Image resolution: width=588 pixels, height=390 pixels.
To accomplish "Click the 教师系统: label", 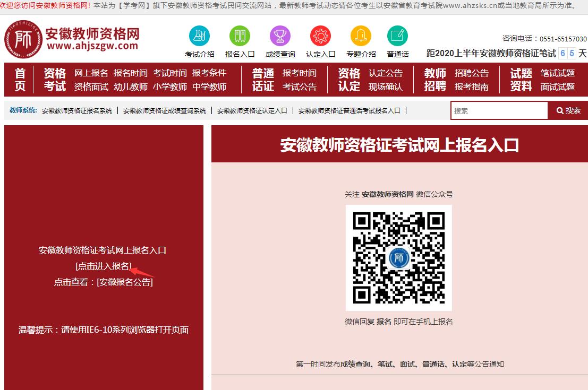I will (x=23, y=110).
